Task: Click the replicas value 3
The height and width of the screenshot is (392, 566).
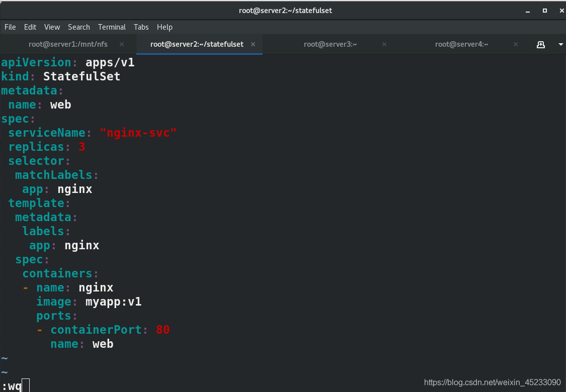Action: tap(82, 147)
